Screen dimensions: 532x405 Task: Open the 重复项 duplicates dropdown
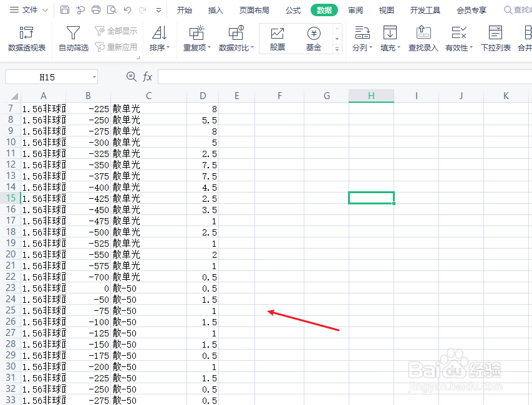(197, 39)
